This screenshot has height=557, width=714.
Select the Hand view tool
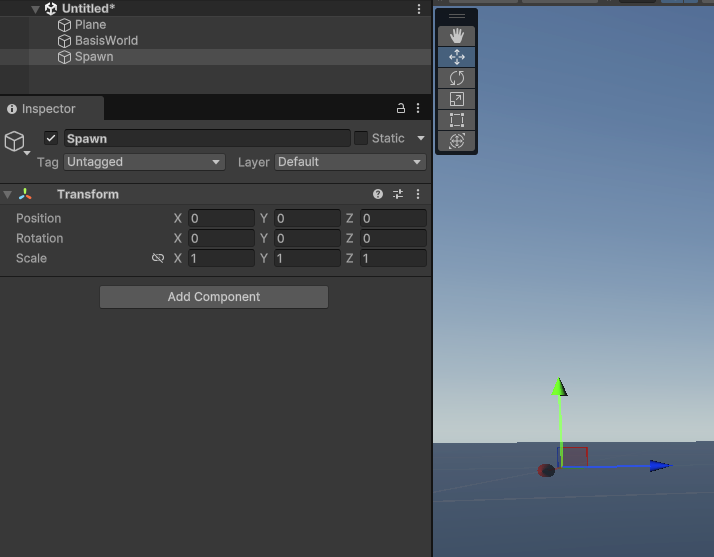(x=457, y=35)
